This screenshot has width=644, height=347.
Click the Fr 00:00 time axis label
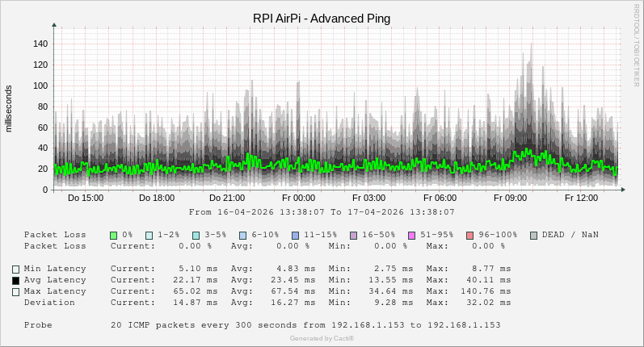point(300,198)
